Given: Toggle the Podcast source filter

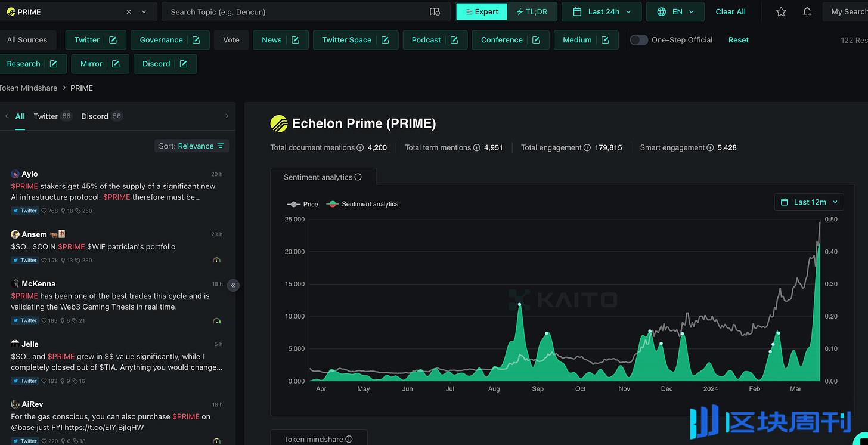Looking at the screenshot, I should [x=426, y=40].
